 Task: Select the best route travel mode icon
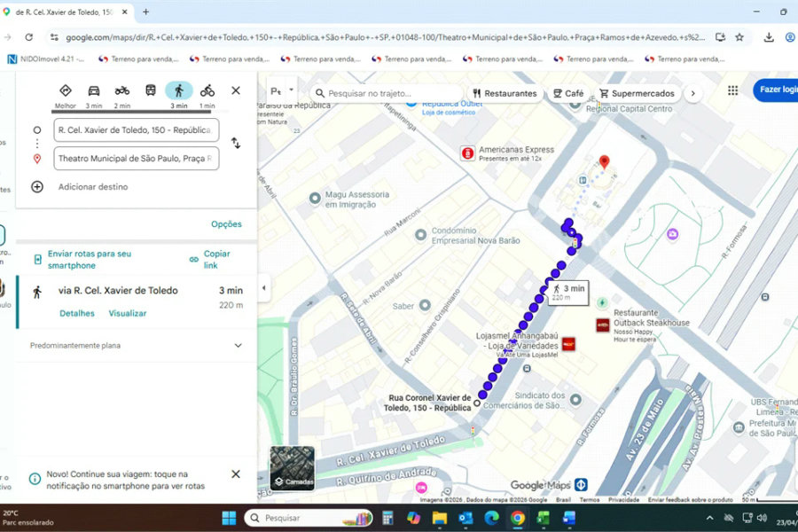[x=65, y=90]
